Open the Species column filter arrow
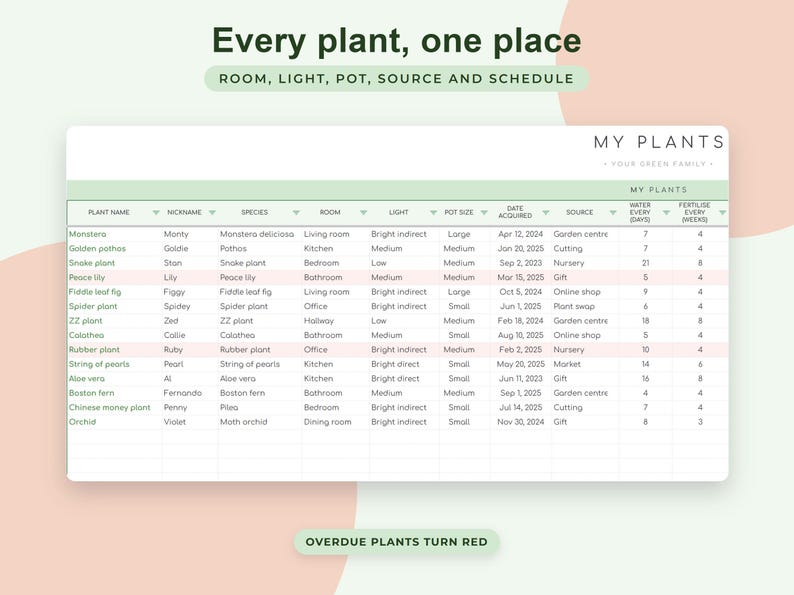This screenshot has height=595, width=794. point(296,213)
